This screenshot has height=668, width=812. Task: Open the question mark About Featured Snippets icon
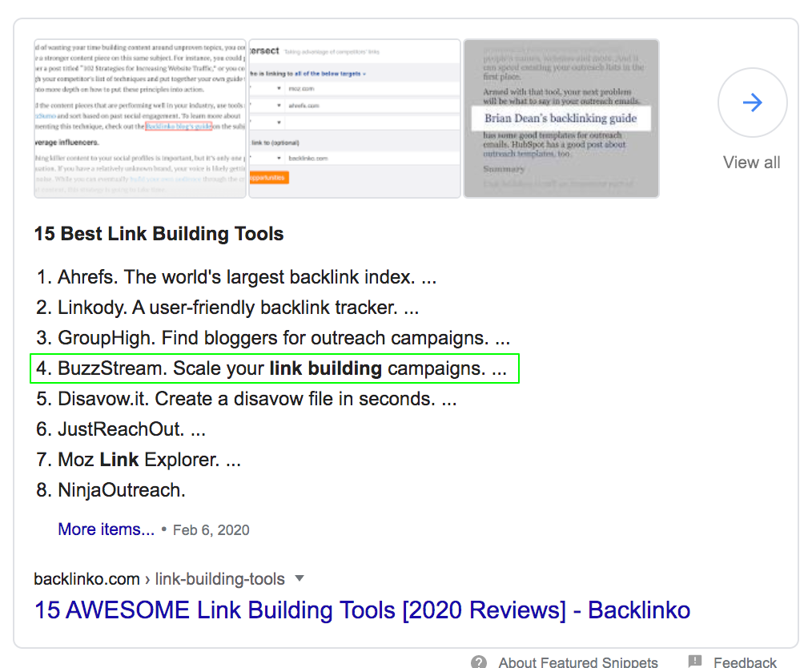[479, 662]
